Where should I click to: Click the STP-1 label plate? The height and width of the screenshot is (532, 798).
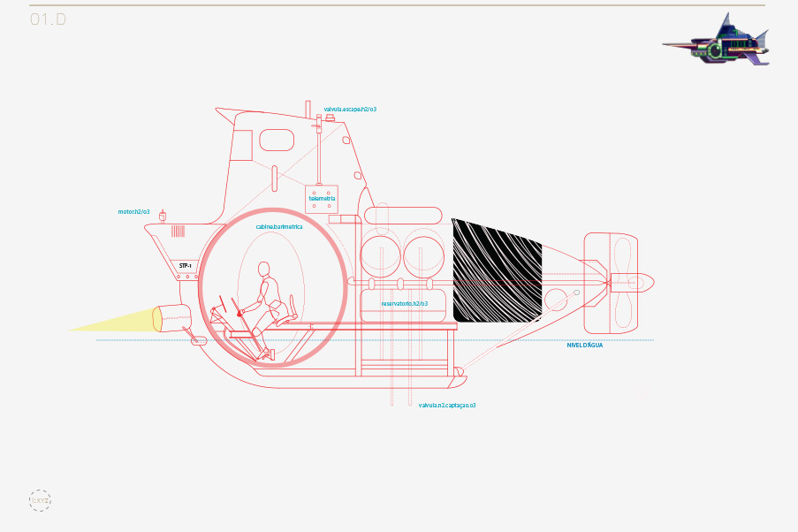(186, 265)
